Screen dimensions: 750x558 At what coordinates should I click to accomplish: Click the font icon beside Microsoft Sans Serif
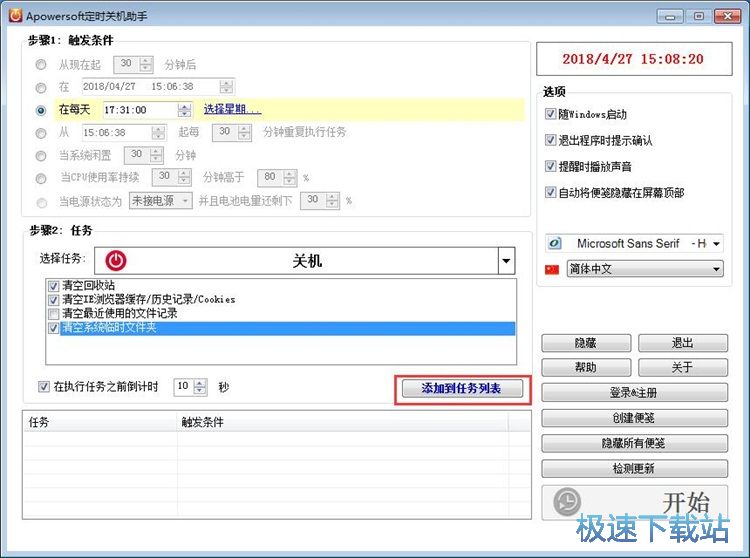[555, 243]
